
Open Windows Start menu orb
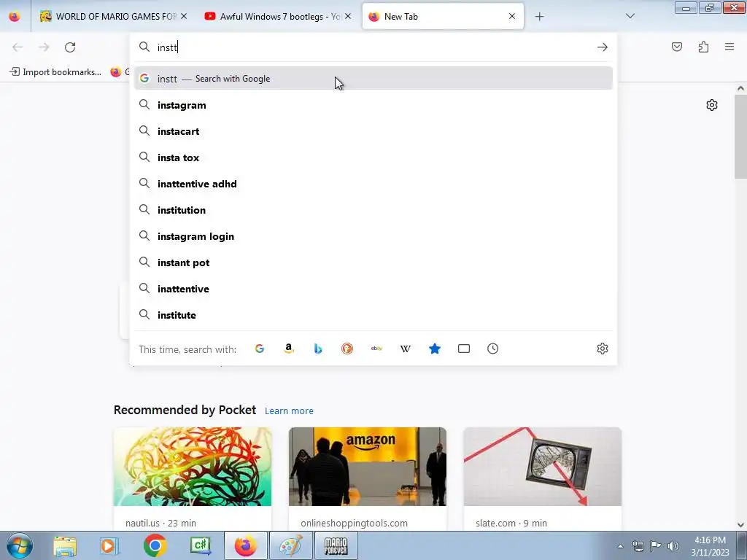click(x=20, y=545)
